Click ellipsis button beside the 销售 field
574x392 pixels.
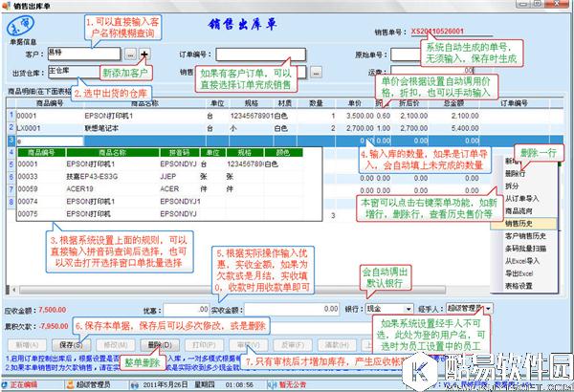click(x=317, y=73)
